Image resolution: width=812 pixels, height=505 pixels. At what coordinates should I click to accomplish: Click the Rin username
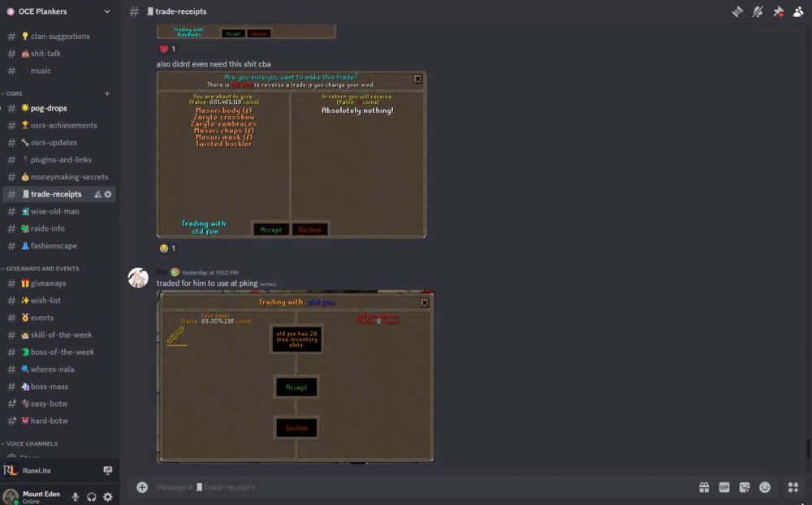tap(162, 273)
